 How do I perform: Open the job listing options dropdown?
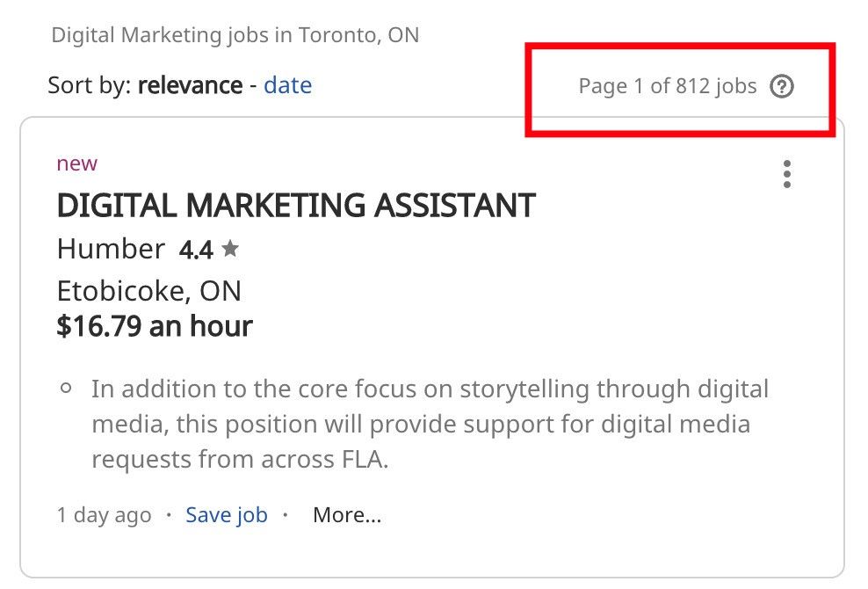click(x=786, y=174)
